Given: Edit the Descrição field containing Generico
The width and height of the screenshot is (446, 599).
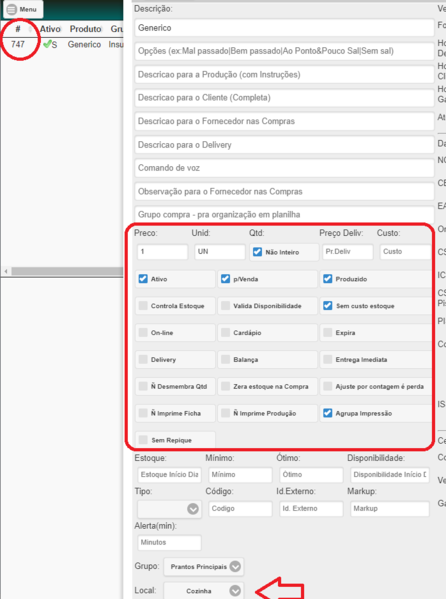Looking at the screenshot, I should pos(284,28).
